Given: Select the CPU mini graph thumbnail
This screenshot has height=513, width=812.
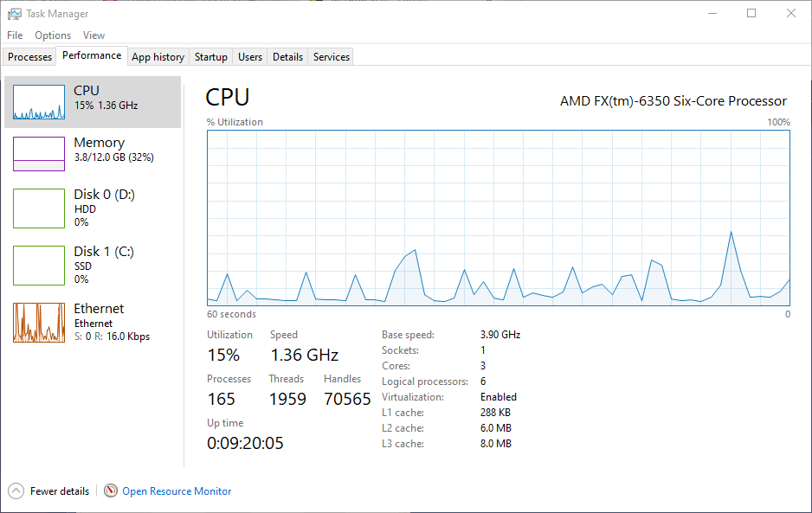Looking at the screenshot, I should click(x=39, y=102).
